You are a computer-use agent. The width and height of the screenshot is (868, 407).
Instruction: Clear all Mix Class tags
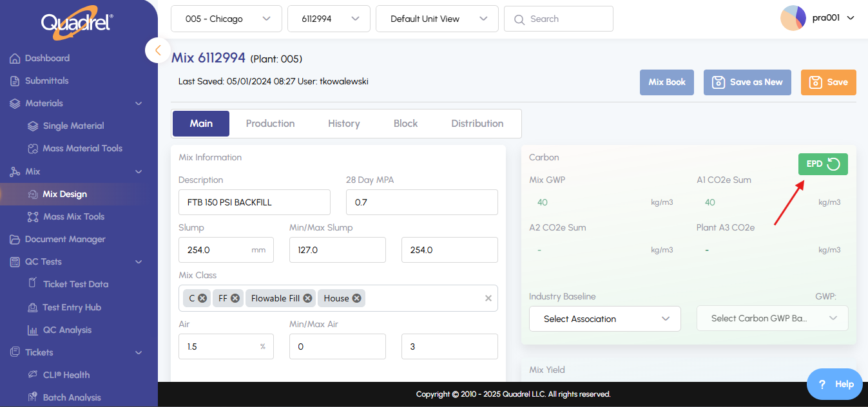488,298
